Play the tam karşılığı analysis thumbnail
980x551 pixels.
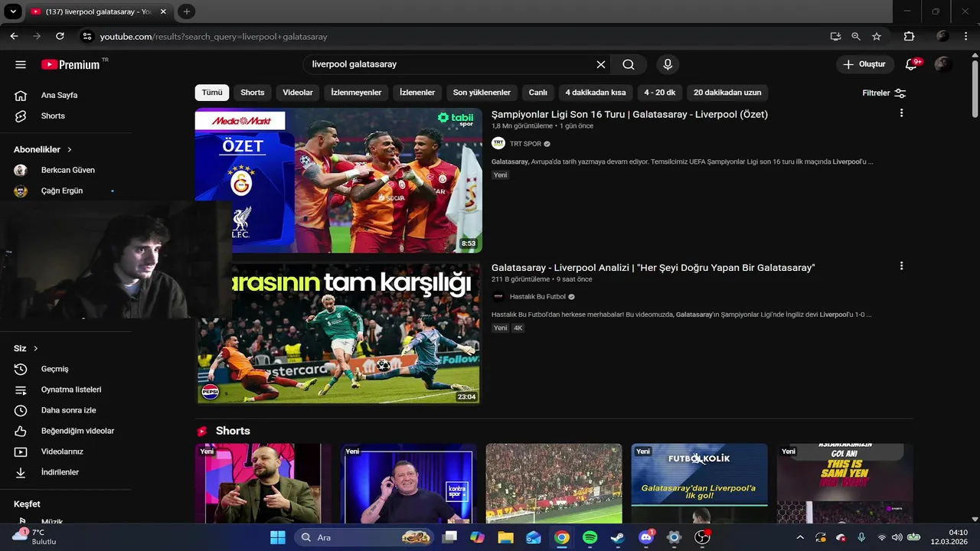click(x=338, y=334)
